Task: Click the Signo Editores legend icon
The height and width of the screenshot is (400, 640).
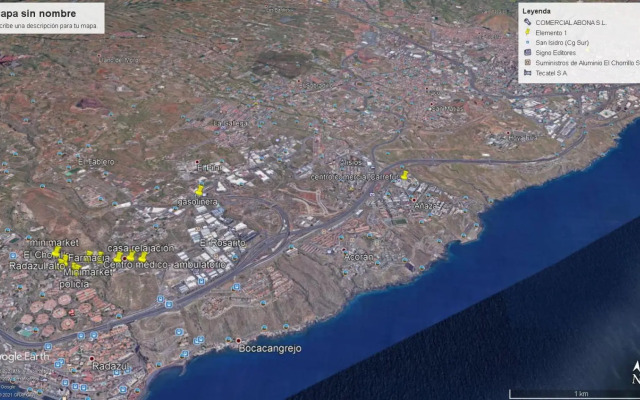Action: click(x=526, y=52)
